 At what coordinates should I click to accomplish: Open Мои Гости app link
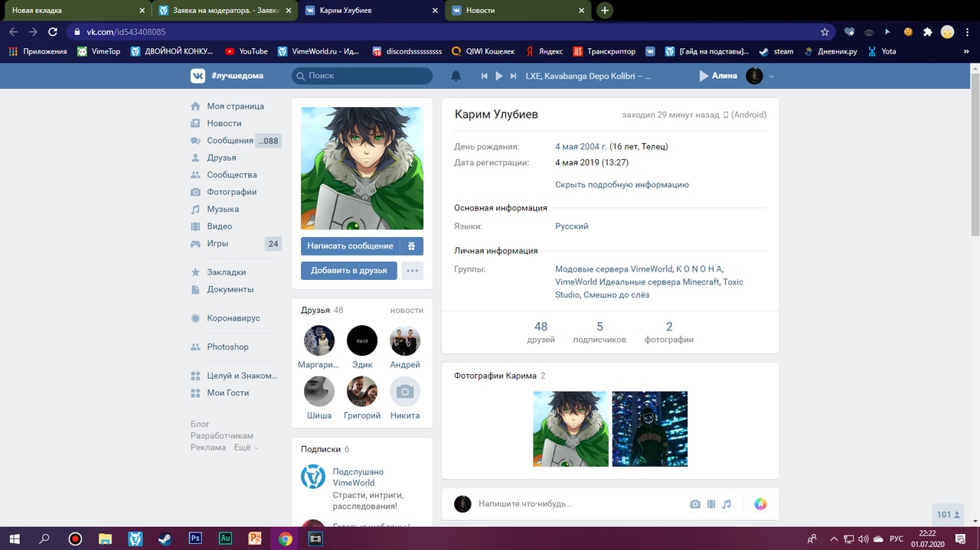point(227,392)
